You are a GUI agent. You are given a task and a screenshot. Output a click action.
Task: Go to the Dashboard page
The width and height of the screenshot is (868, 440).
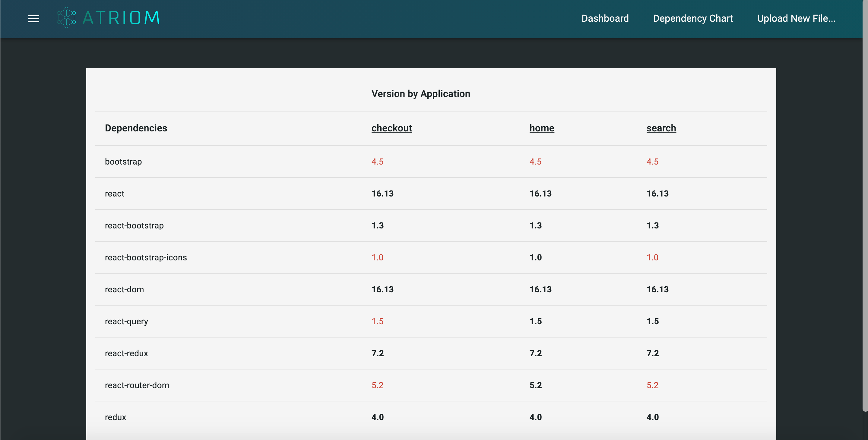[605, 18]
